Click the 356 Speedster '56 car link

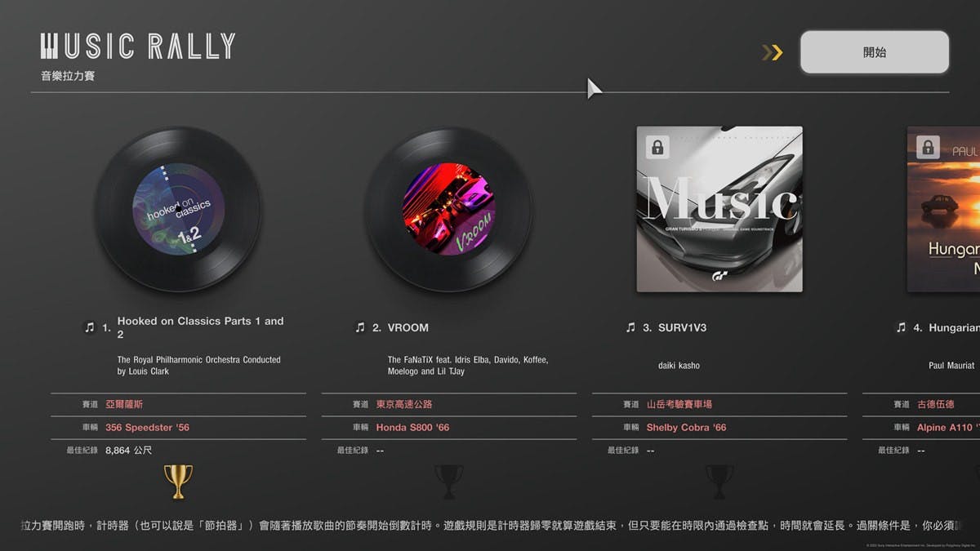coord(147,427)
